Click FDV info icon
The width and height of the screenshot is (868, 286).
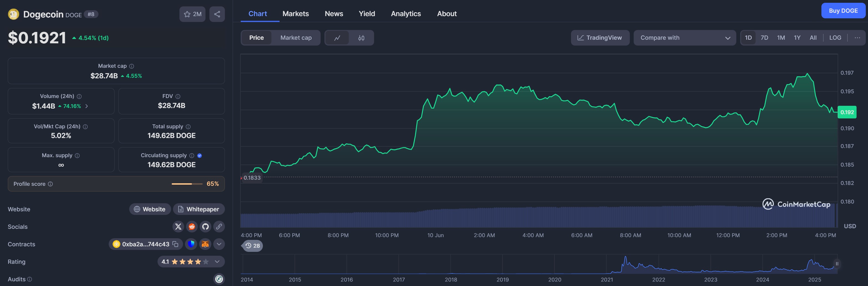(x=178, y=96)
